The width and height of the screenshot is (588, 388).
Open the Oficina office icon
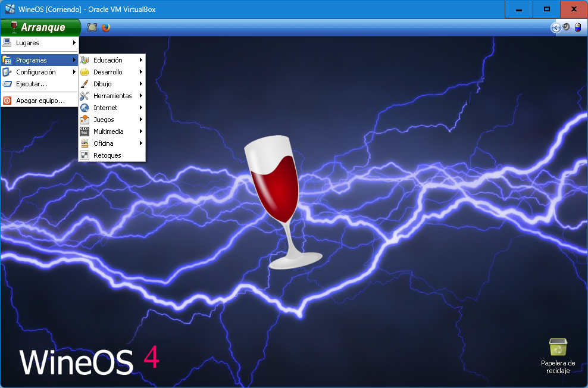pyautogui.click(x=84, y=143)
